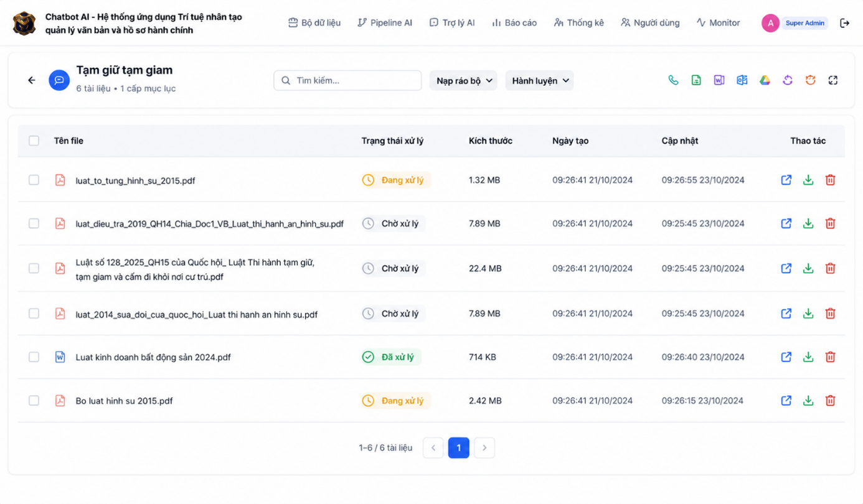
Task: Delete luat_to_tung_hinh_su_2015.pdf
Action: click(830, 180)
